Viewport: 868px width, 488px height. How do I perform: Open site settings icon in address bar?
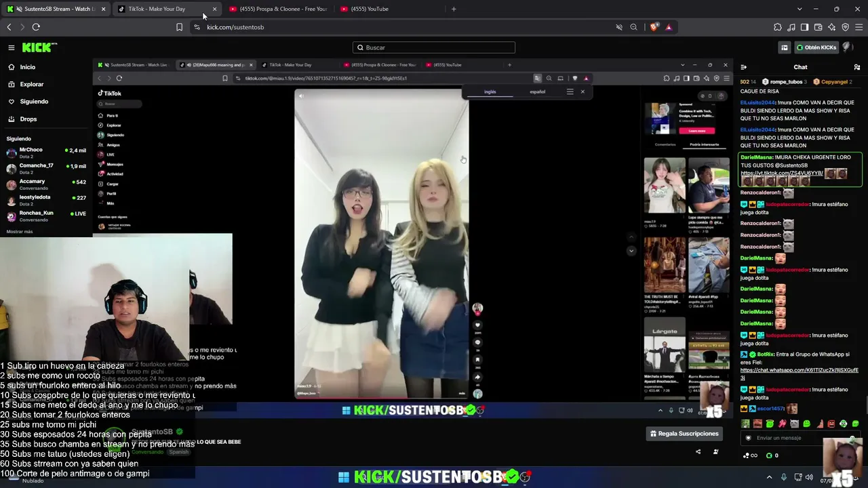point(197,27)
